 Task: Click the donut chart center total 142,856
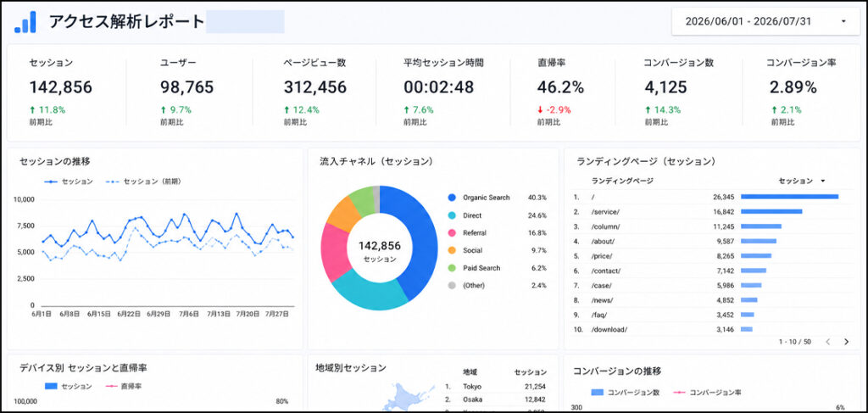coord(380,246)
